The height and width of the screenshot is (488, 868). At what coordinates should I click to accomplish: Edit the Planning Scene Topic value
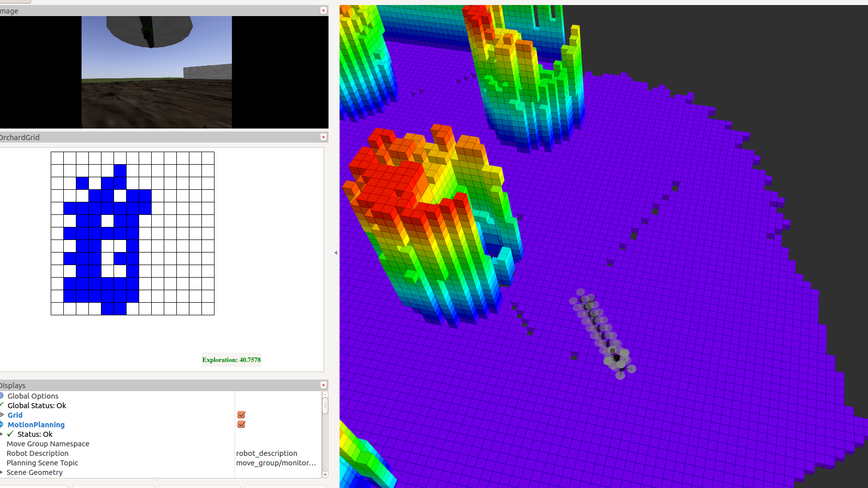276,463
